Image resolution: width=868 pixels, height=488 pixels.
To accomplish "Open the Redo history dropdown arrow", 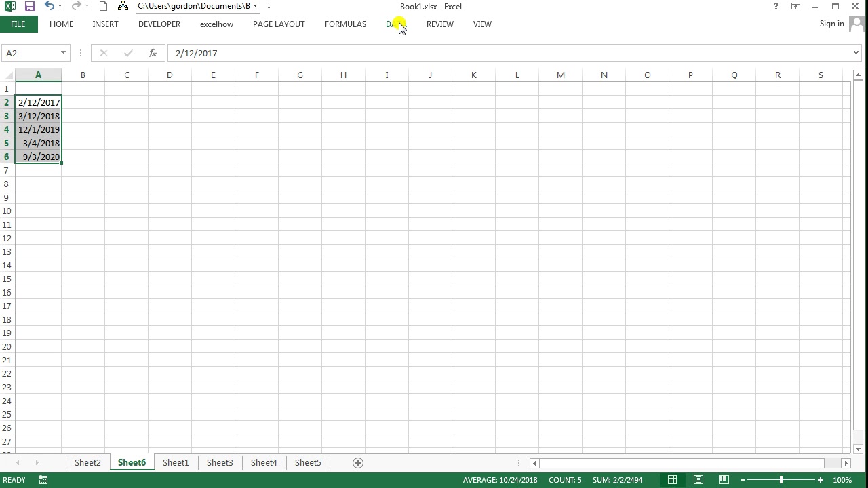I will 87,6.
